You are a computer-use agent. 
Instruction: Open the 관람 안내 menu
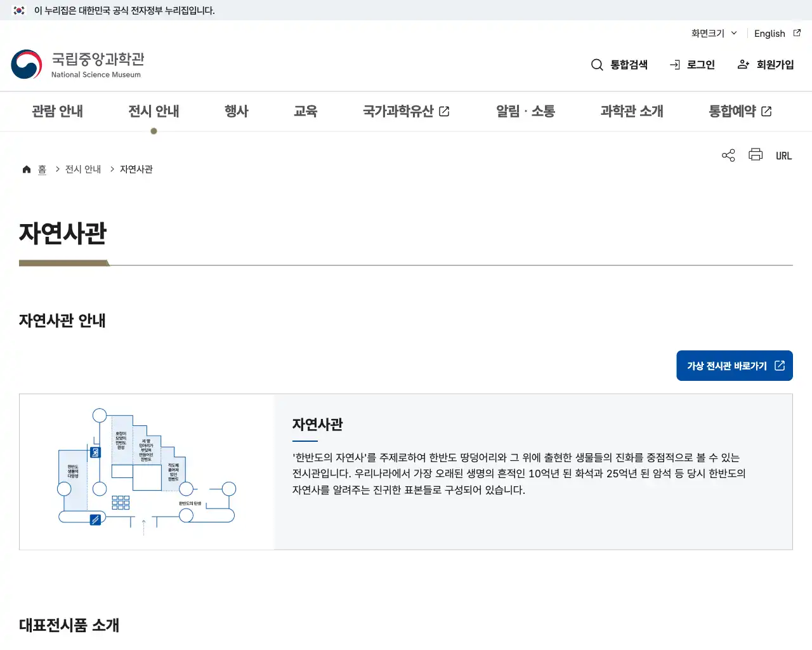tap(58, 111)
